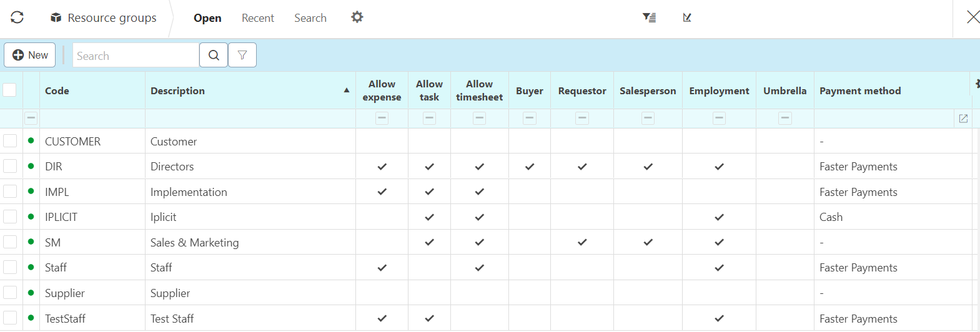Sort by Description column arrow
This screenshot has height=332, width=980.
[x=347, y=90]
